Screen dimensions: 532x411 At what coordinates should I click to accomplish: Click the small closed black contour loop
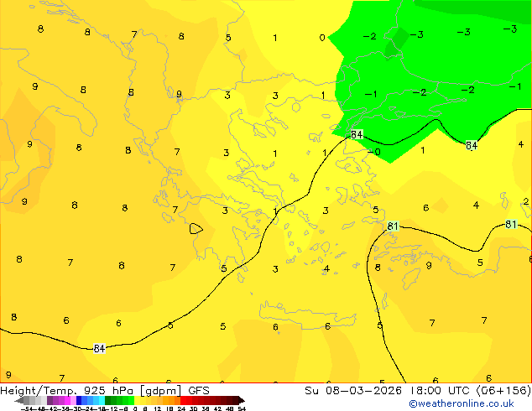coord(196,229)
